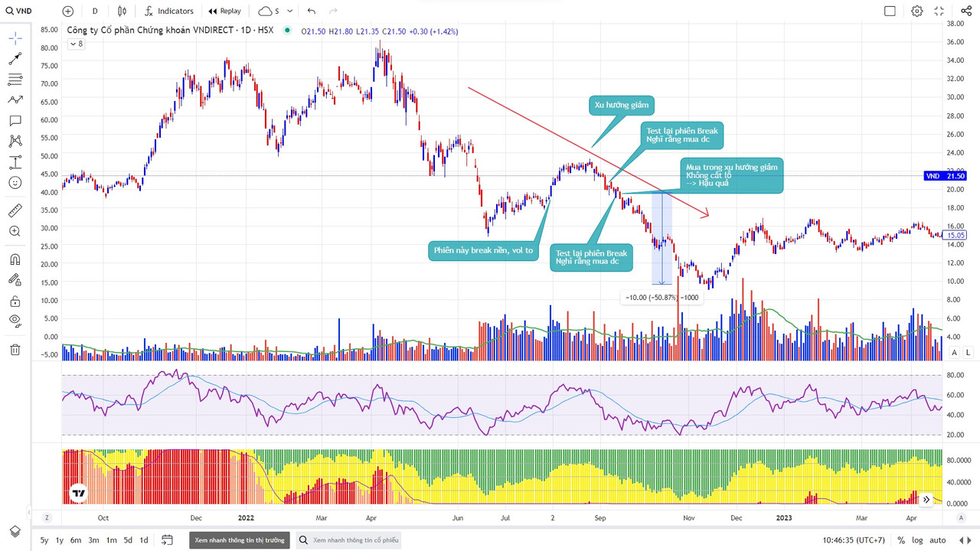Viewport: 980px width, 551px height.
Task: Change candlestick chart style
Action: tap(122, 11)
